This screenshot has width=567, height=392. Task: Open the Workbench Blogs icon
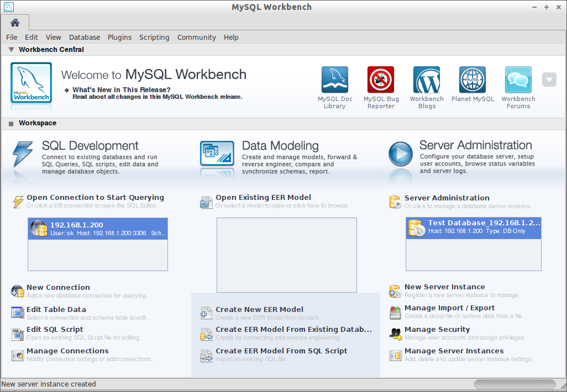pos(427,80)
